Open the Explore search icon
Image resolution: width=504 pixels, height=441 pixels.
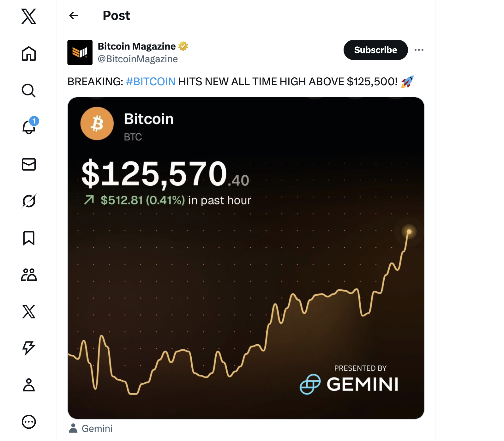(x=29, y=91)
